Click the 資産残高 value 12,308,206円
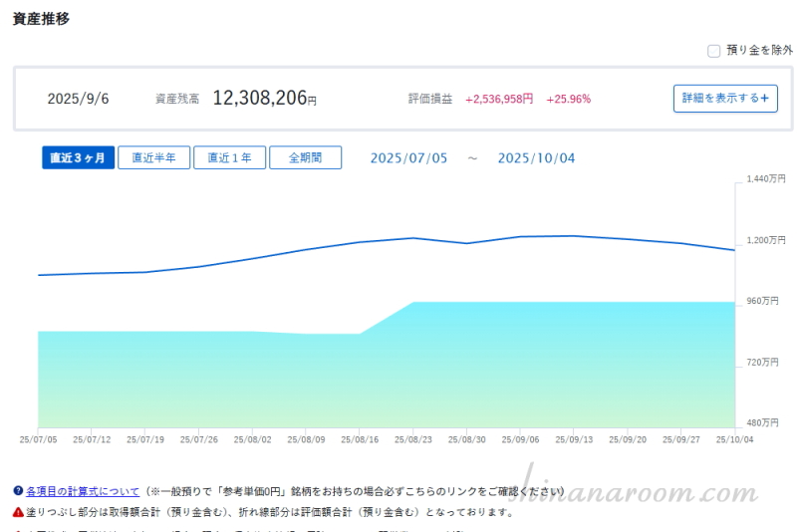The image size is (797, 532). coord(264,99)
